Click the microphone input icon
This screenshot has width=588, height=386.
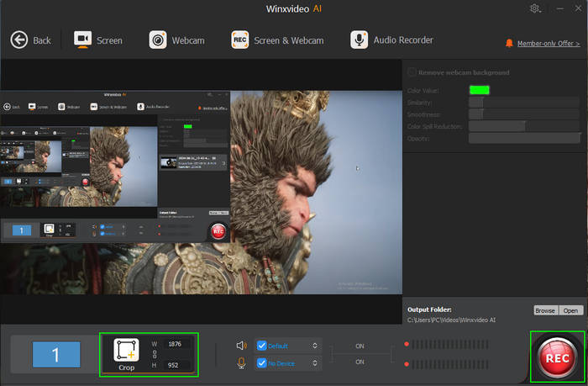coord(242,363)
